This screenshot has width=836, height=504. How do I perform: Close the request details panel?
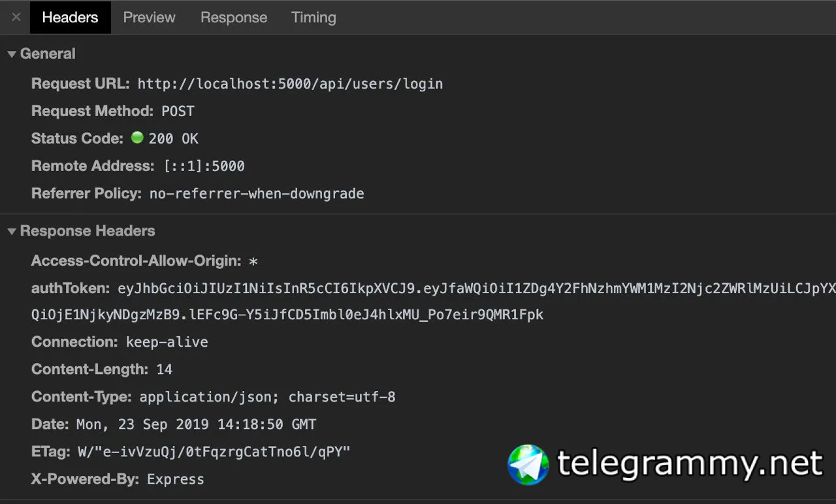[16, 18]
